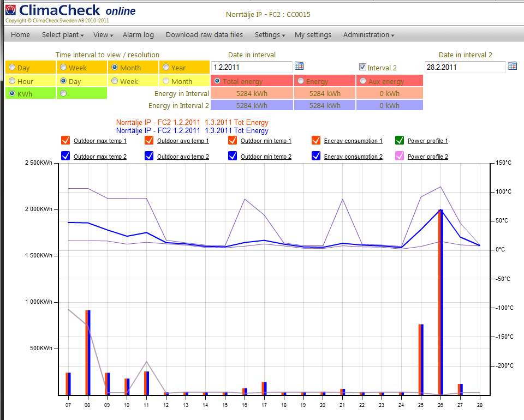
Task: Go to the Home menu item
Action: (20, 35)
